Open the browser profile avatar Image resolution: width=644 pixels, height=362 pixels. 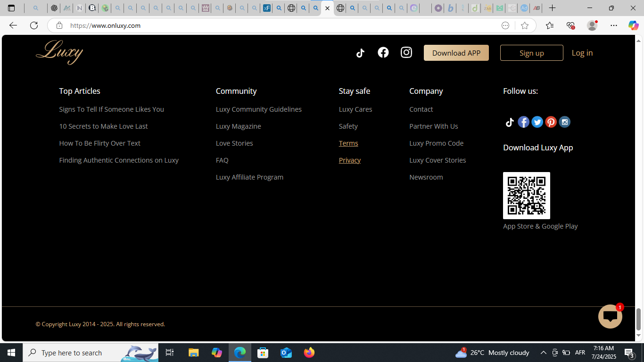592,25
